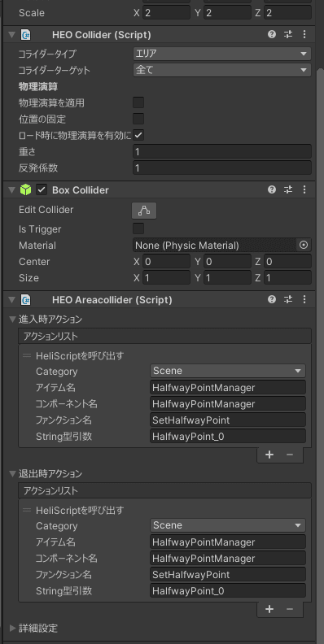
Task: Open presets for HEO Areacollider script
Action: [x=288, y=299]
